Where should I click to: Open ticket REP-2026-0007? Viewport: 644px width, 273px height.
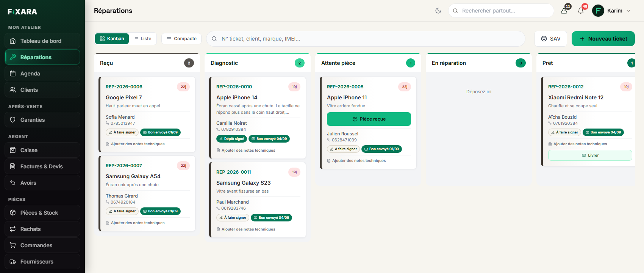tap(124, 166)
